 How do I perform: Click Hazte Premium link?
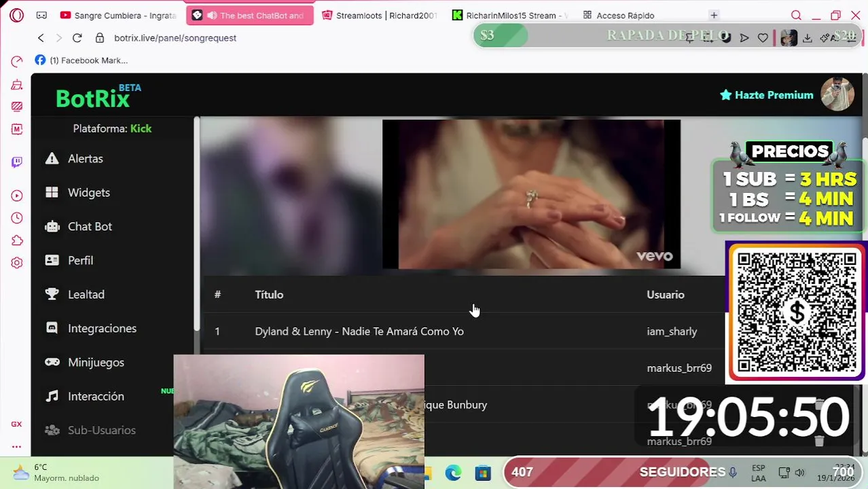tap(767, 95)
